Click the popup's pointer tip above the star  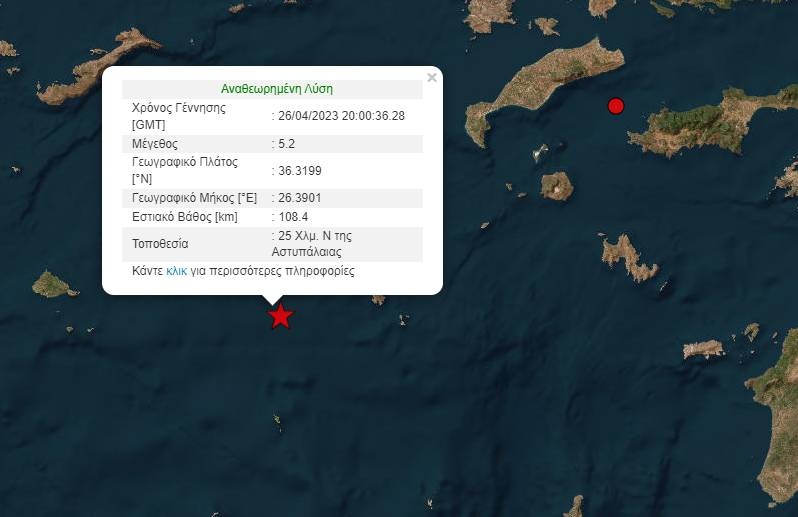coord(272,300)
